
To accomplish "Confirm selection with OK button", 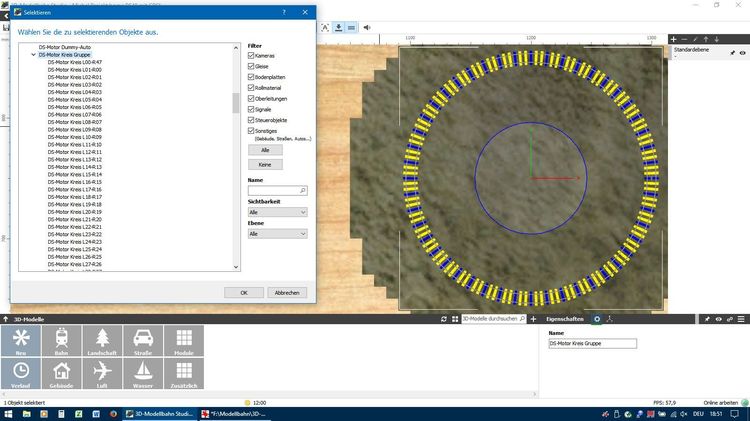I will (244, 292).
